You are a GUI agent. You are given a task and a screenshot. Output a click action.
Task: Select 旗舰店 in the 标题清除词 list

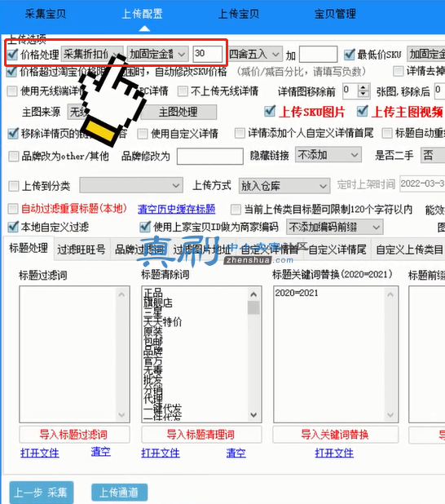pos(158,303)
